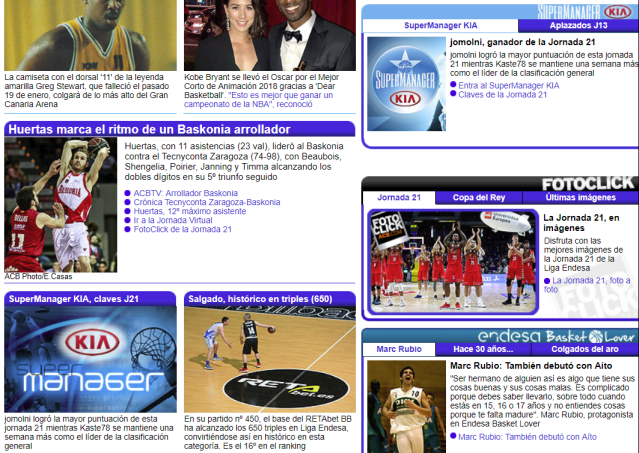Image resolution: width=639 pixels, height=453 pixels.
Task: Open the Últimas imágenes tab
Action: (x=580, y=198)
